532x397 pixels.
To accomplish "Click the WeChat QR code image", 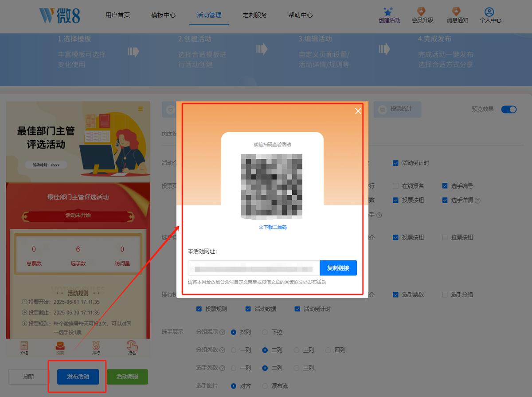I will (272, 186).
